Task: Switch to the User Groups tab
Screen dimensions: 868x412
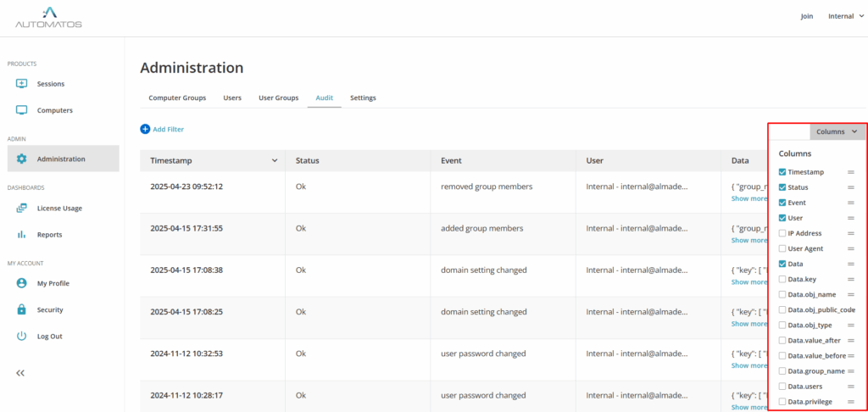Action: pyautogui.click(x=278, y=97)
